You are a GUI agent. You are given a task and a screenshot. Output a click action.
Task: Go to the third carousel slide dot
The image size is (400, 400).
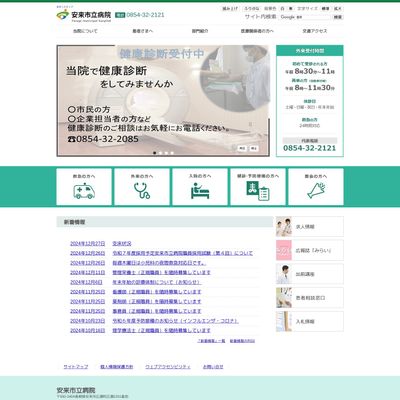(x=166, y=153)
